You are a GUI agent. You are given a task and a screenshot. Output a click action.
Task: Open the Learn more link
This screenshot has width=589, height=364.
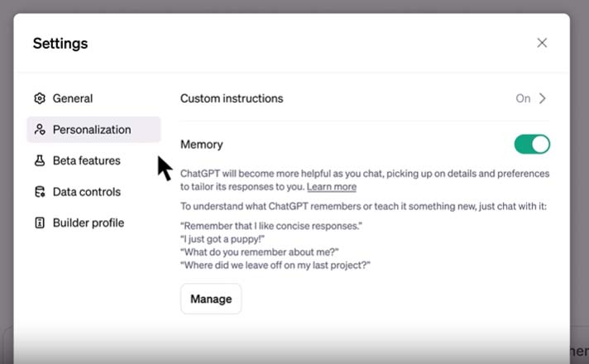click(x=331, y=187)
